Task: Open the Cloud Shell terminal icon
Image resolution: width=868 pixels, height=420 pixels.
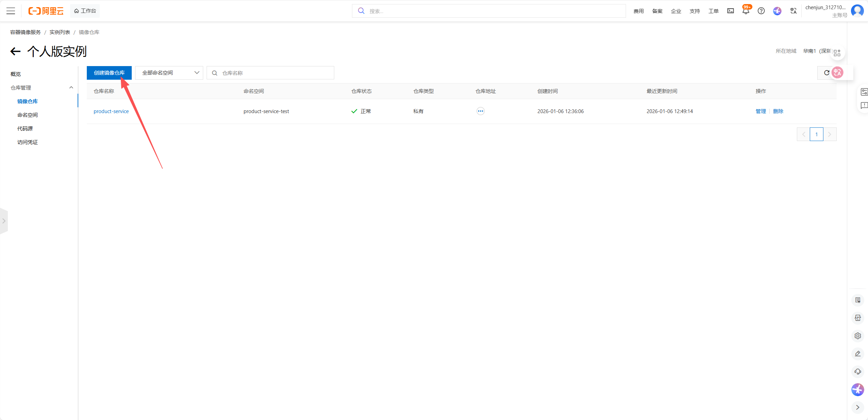Action: [730, 11]
